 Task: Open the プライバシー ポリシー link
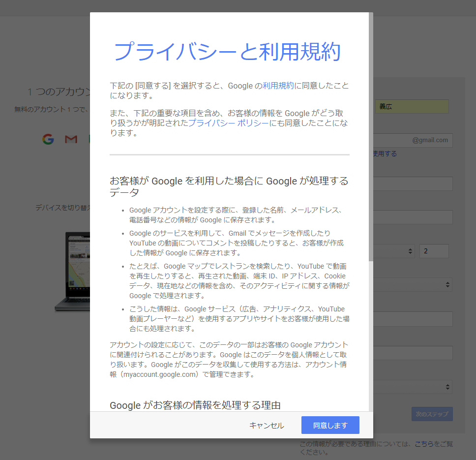(229, 123)
